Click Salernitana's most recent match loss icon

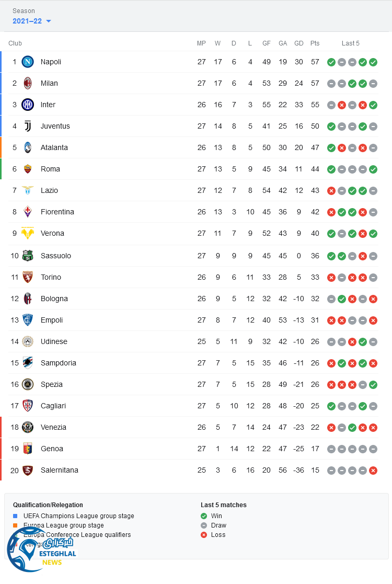tap(373, 471)
